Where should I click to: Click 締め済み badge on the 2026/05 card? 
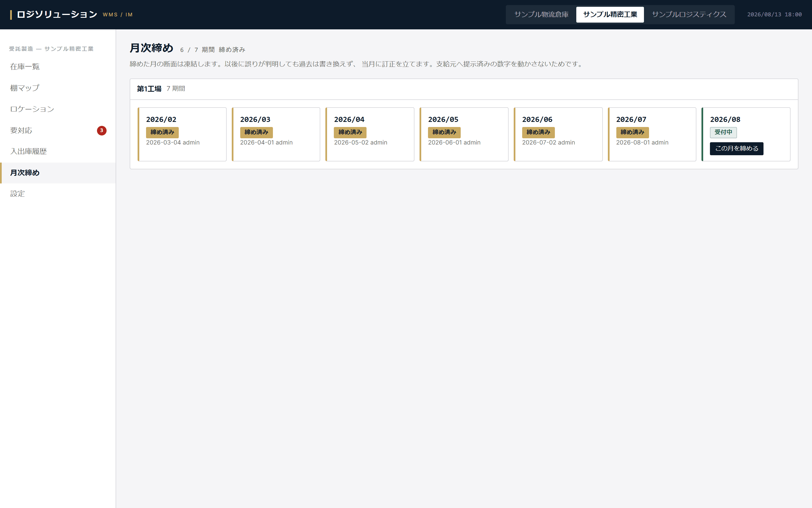click(444, 132)
